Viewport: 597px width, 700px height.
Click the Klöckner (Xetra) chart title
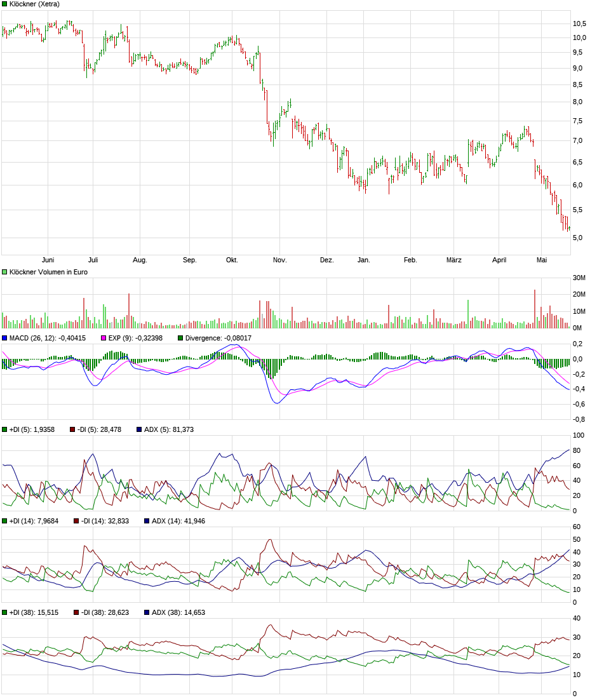tap(34, 4)
